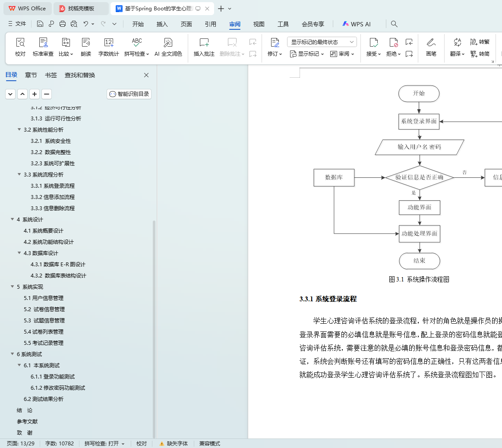Click the move-up chevron in outline toolbar
The image size is (502, 448).
[22, 94]
